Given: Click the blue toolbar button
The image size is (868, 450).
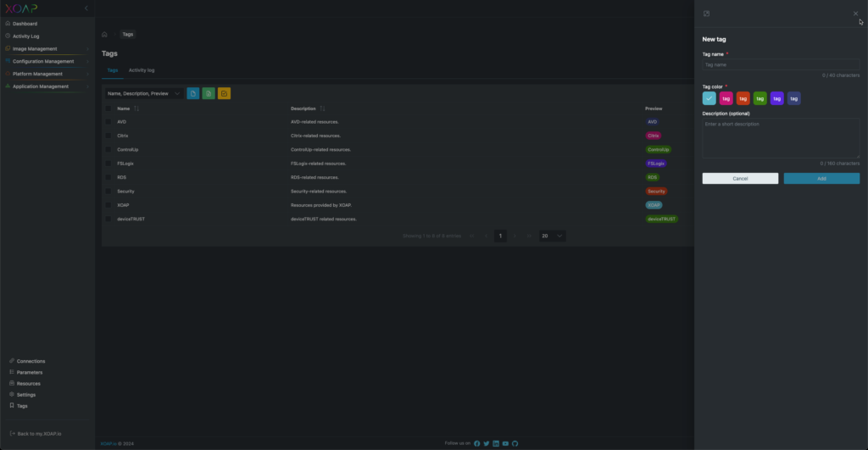Looking at the screenshot, I should (193, 93).
